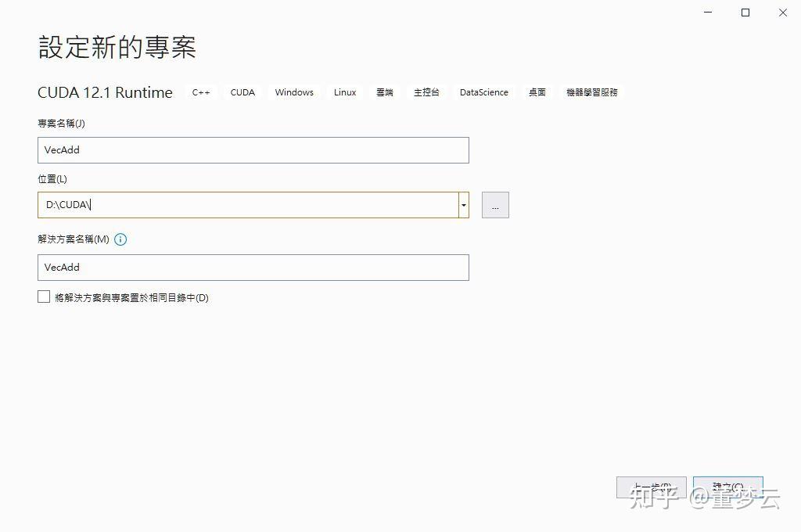Select the Windows platform tag
The image size is (801, 532).
tap(293, 92)
